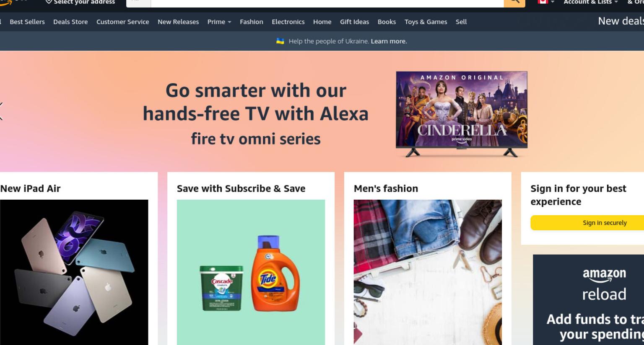Image resolution: width=644 pixels, height=345 pixels.
Task: Expand the Account & Lists dropdown
Action: point(591,2)
